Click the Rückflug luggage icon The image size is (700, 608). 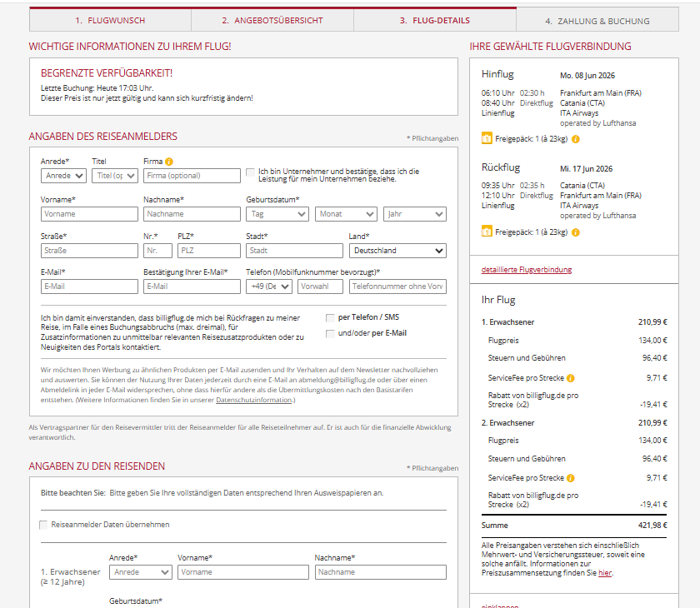point(487,232)
